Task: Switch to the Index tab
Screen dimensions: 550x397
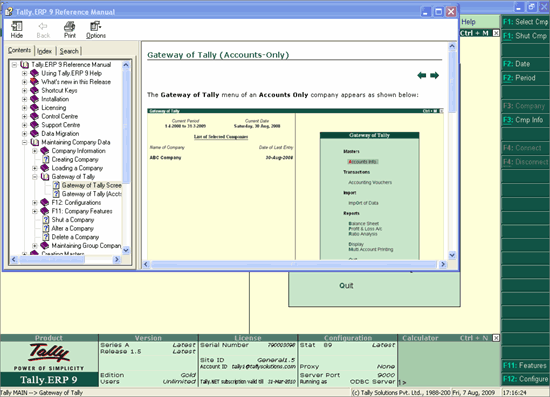Action: tap(44, 51)
